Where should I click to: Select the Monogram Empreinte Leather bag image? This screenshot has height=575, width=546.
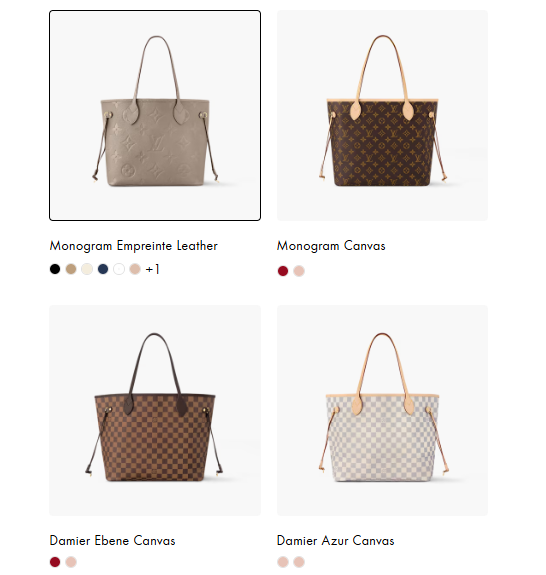pyautogui.click(x=155, y=116)
